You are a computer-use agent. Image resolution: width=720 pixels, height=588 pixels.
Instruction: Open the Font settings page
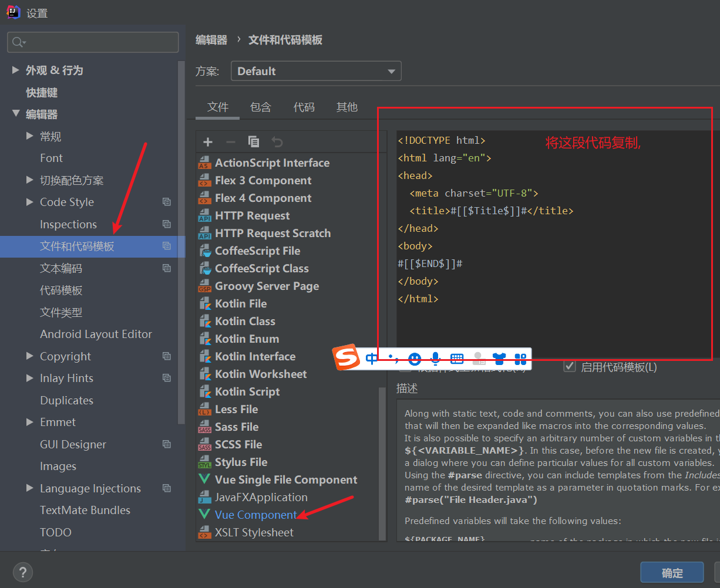(52, 158)
